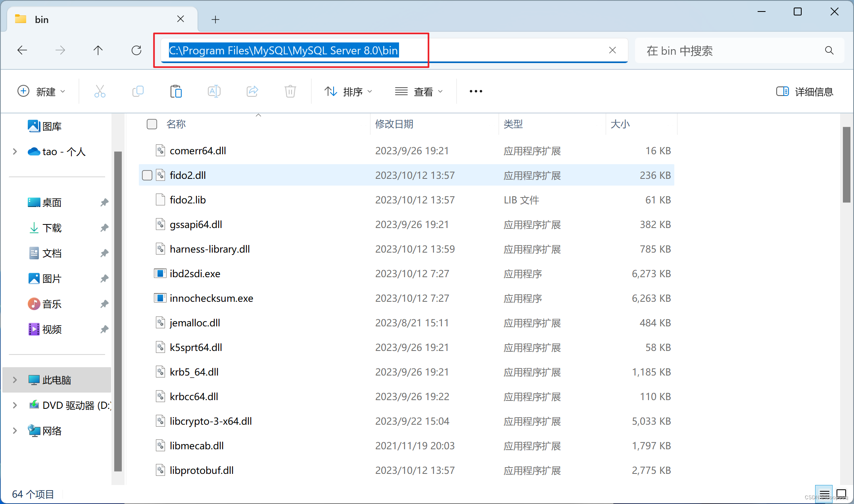Screen dimensions: 854x504
Task: Open the 排序 (Sort) dropdown
Action: [x=348, y=92]
